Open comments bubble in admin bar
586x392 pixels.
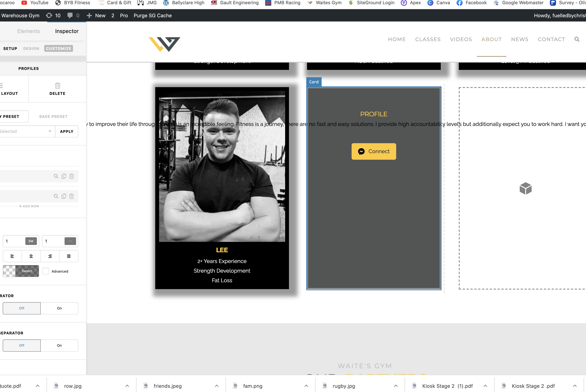pyautogui.click(x=70, y=16)
